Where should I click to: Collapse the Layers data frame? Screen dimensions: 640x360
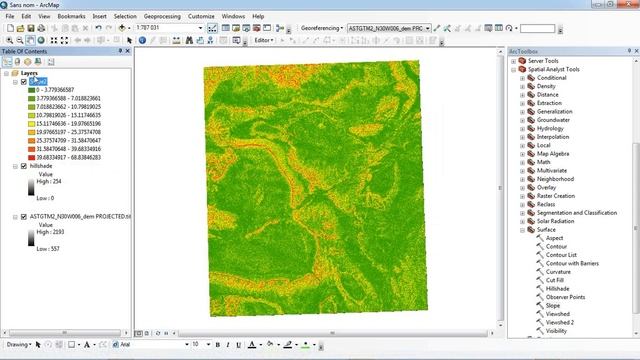click(x=6, y=73)
